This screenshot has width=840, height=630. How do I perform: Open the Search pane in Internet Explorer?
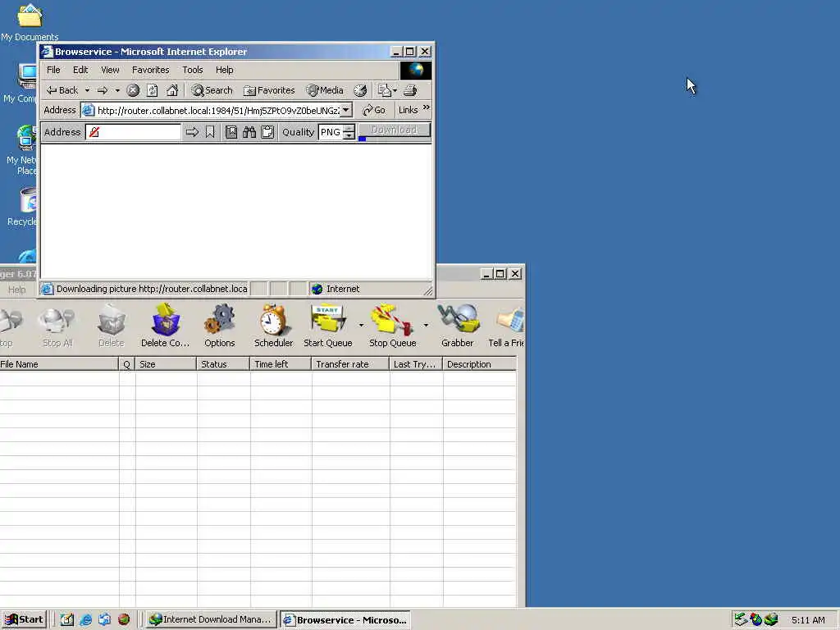click(212, 90)
